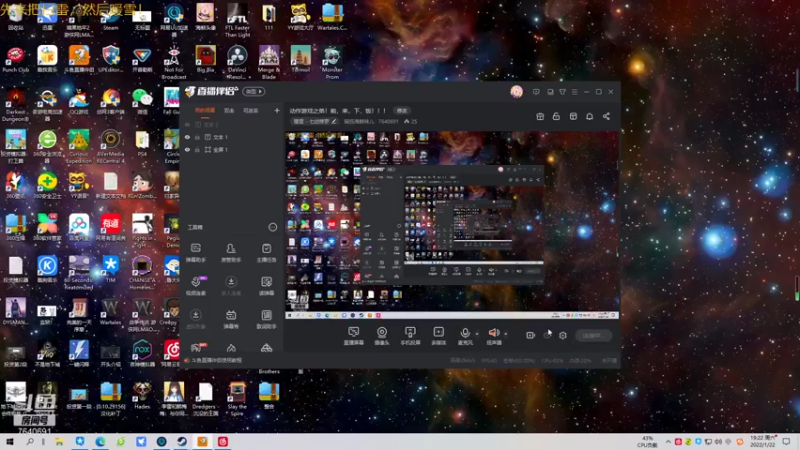Open taskbar search
The width and height of the screenshot is (800, 450).
[x=30, y=442]
